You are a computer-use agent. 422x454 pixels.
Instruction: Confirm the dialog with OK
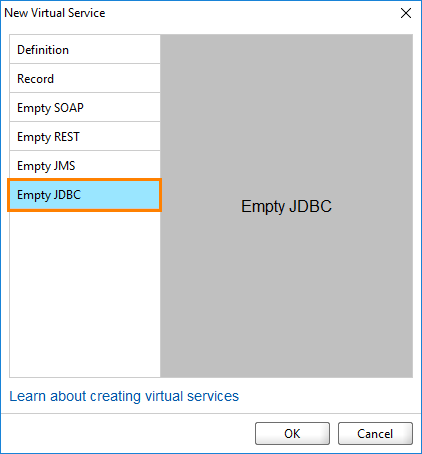[292, 434]
